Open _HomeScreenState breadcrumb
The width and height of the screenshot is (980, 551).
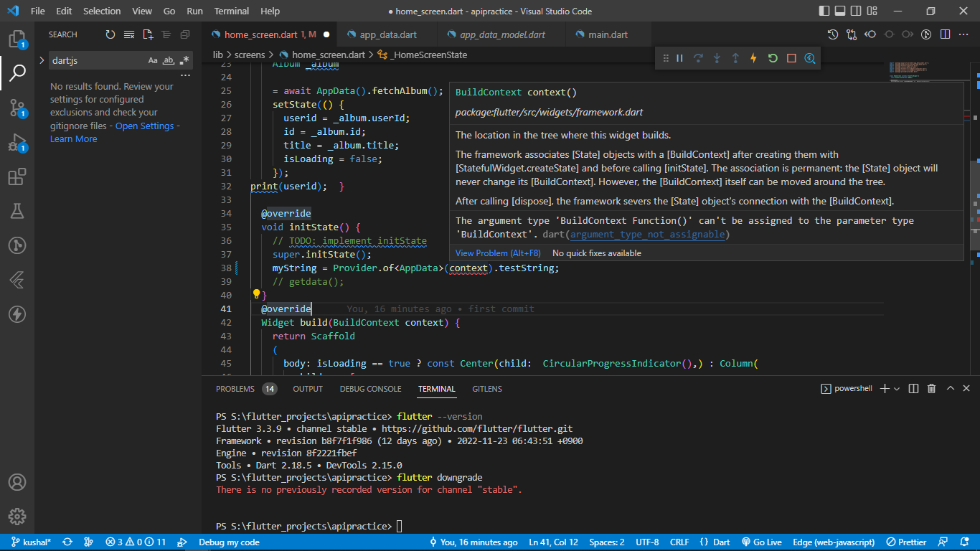[x=423, y=55]
